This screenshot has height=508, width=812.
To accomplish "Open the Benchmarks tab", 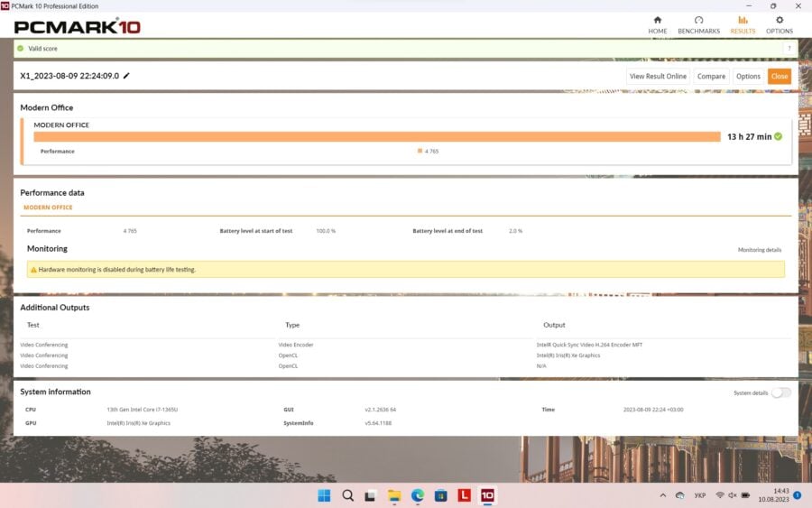I will tap(698, 25).
